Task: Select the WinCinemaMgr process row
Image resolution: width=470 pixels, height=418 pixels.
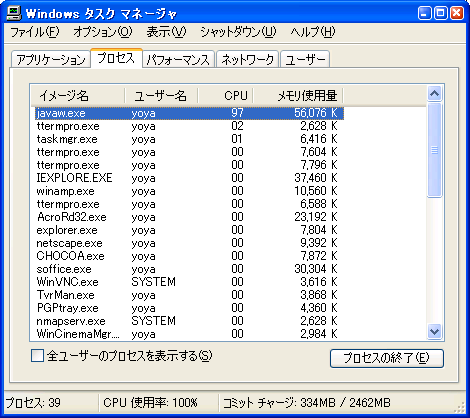Action: pyautogui.click(x=189, y=334)
